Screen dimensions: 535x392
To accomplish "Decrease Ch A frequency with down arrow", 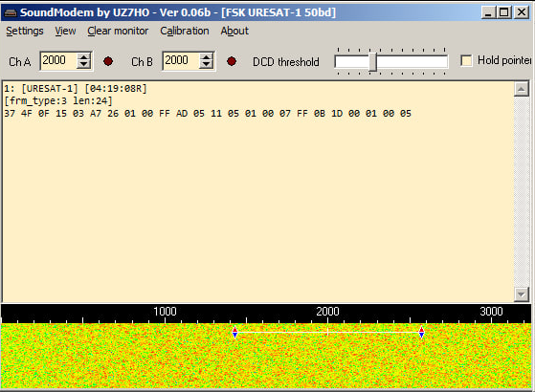I will tap(83, 65).
